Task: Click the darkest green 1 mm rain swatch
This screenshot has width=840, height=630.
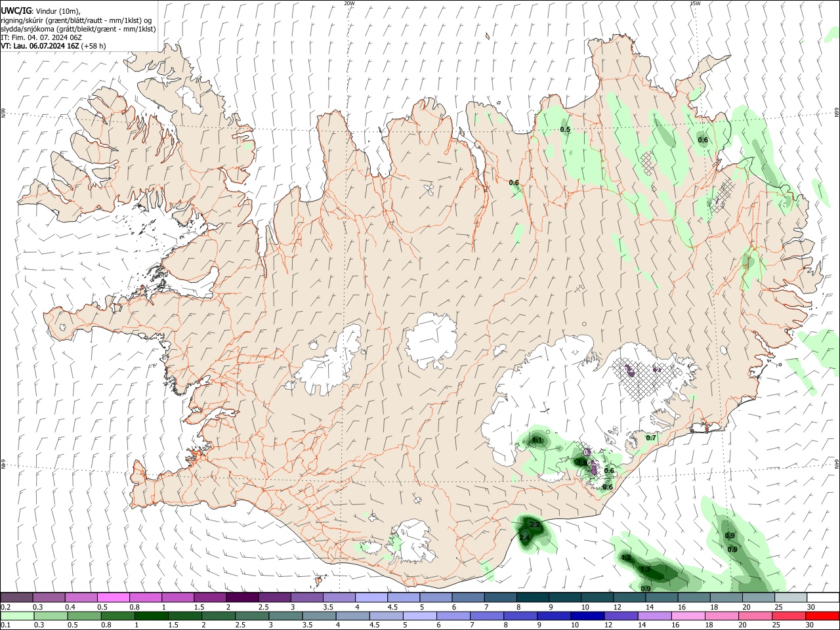Action: point(152,616)
